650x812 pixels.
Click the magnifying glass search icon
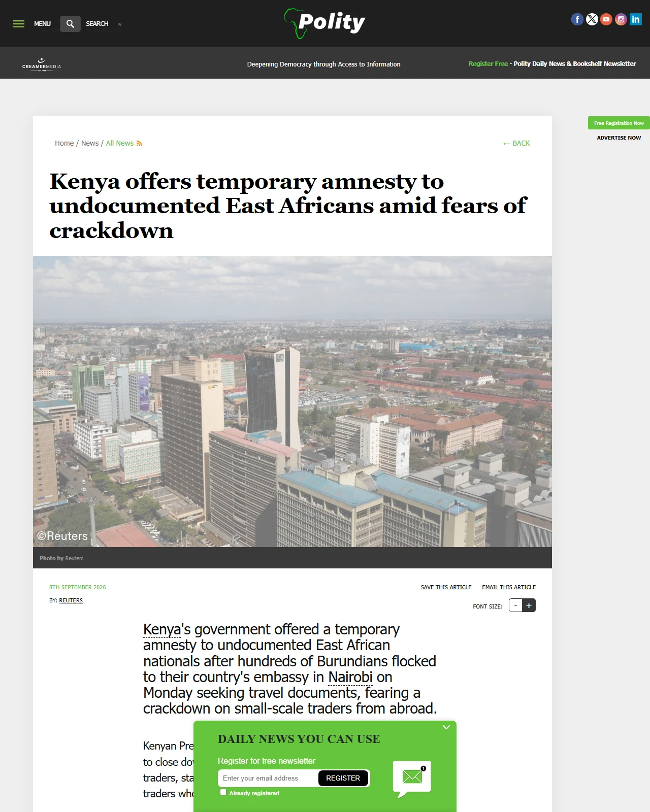point(70,24)
